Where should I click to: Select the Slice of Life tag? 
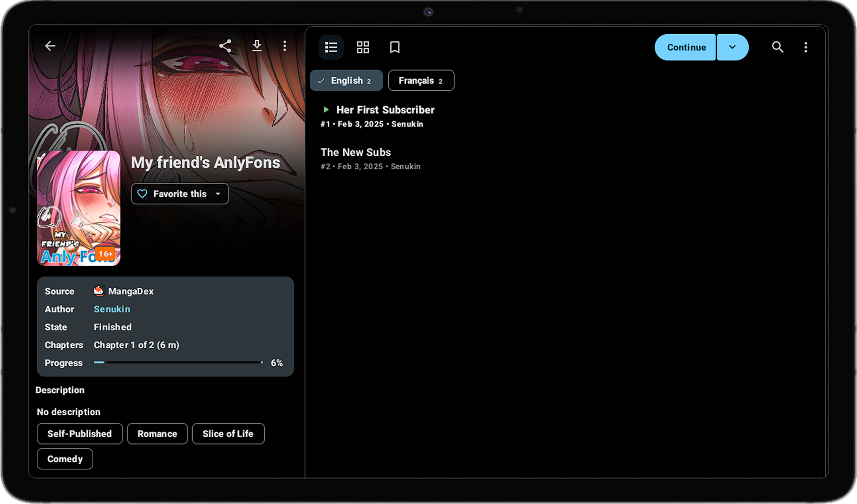point(228,433)
